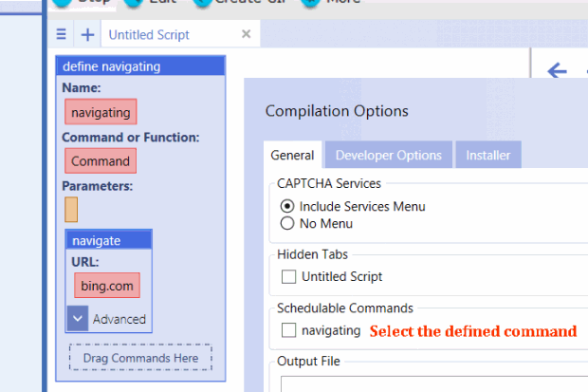This screenshot has height=392, width=588.
Task: Close the Untitled Script tab
Action: tap(246, 34)
